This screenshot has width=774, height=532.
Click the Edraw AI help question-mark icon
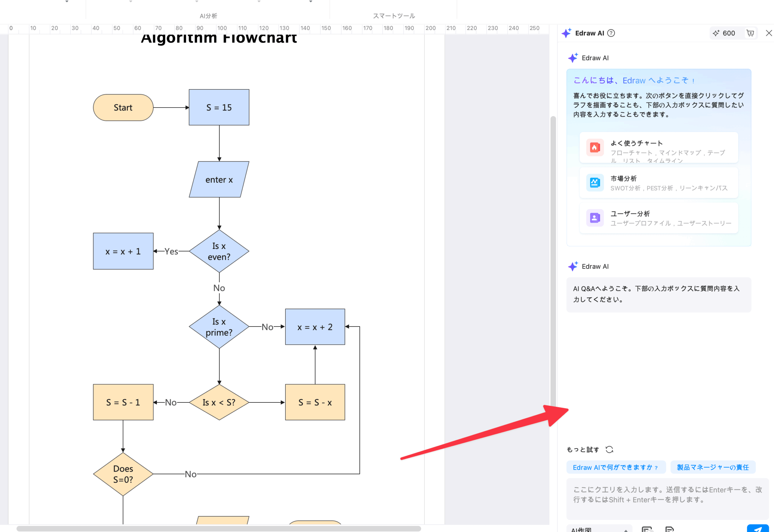coord(611,33)
